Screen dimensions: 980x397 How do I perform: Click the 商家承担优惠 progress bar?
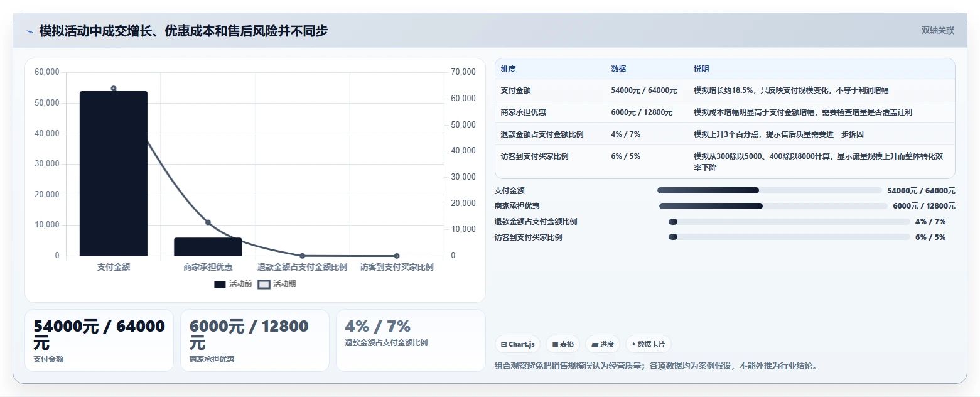[773, 206]
